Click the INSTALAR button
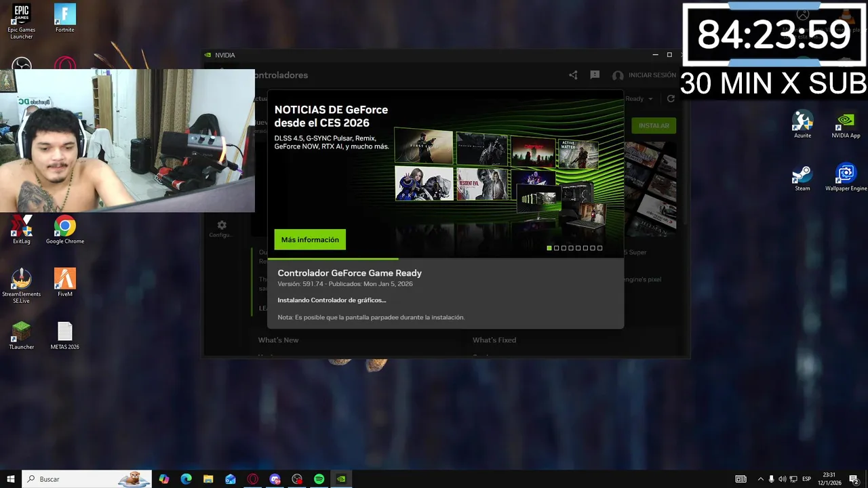Image resolution: width=868 pixels, height=488 pixels. tap(654, 125)
